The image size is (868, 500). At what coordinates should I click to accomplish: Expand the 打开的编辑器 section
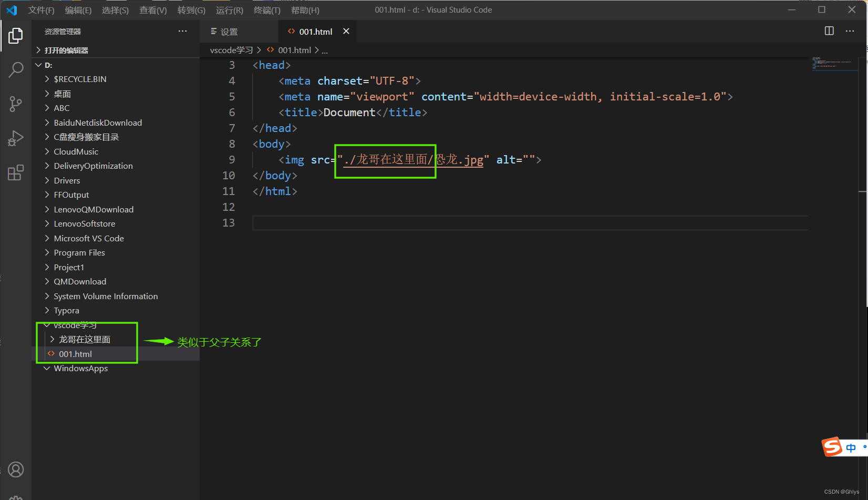tap(116, 50)
